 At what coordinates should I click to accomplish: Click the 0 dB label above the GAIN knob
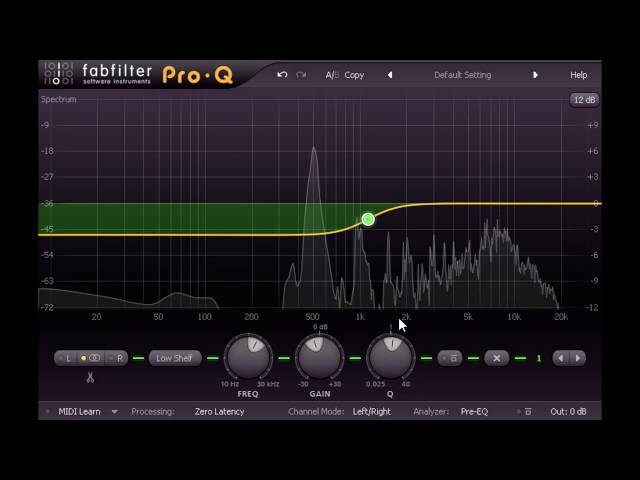[320, 327]
